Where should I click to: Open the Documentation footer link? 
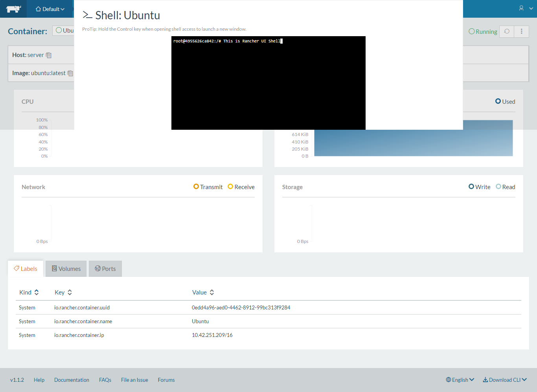pyautogui.click(x=72, y=380)
